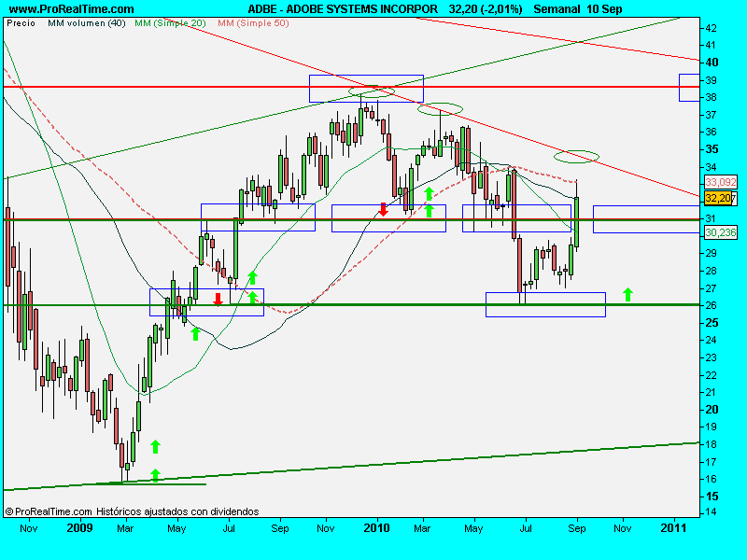
Task: Click the 36 price axis label
Action: click(x=711, y=132)
